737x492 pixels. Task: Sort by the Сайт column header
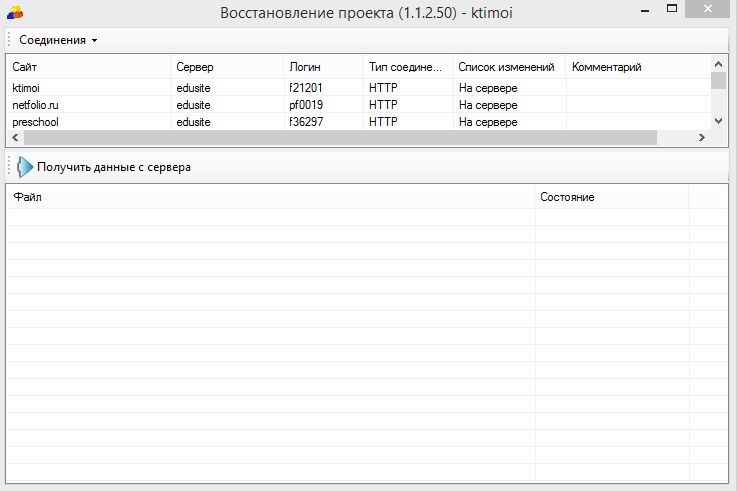[88, 67]
